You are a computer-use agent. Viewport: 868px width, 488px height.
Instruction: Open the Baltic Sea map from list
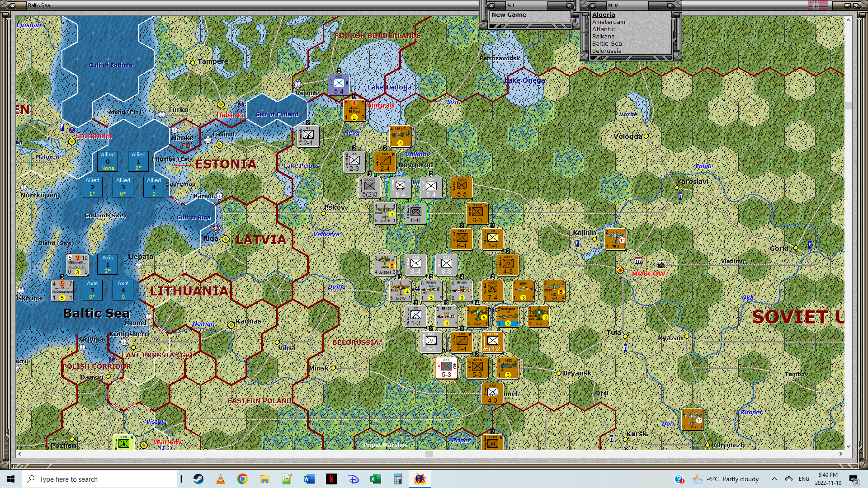pos(607,43)
